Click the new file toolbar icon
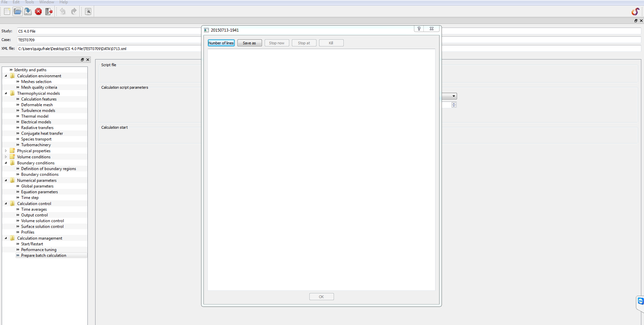The height and width of the screenshot is (325, 644). click(x=7, y=12)
